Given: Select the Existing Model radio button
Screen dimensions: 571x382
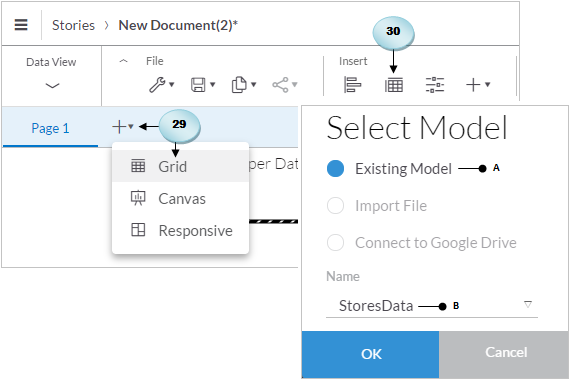Looking at the screenshot, I should pos(335,169).
